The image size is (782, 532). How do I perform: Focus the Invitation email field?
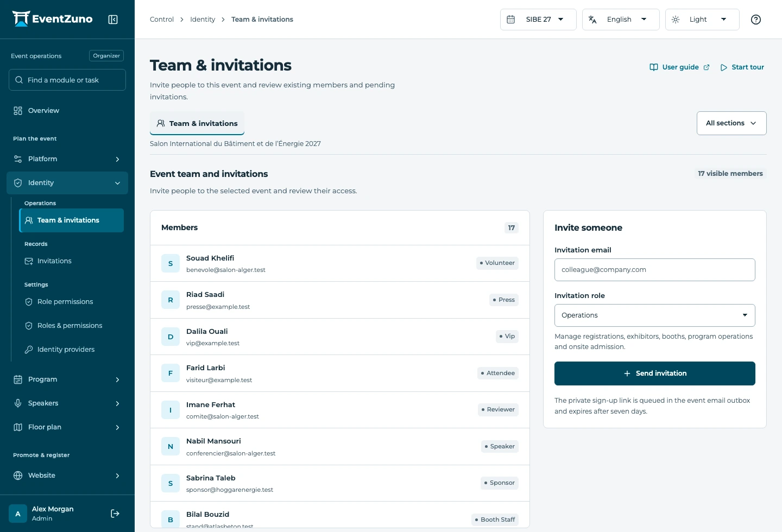point(655,270)
